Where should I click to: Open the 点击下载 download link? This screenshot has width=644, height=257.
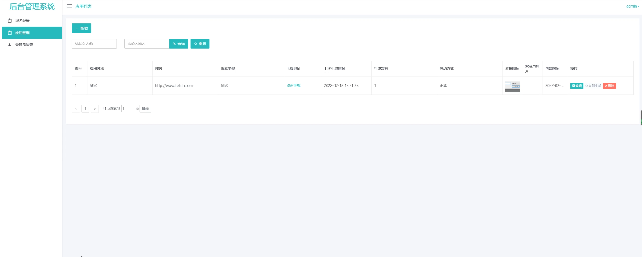pos(293,86)
